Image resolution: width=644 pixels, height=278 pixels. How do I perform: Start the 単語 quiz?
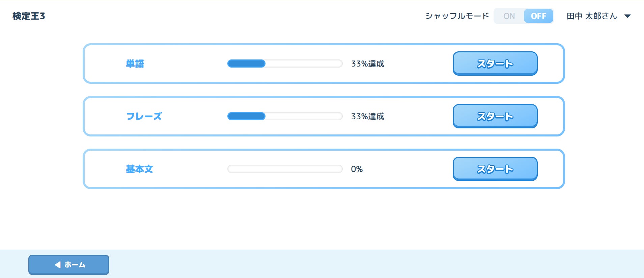click(495, 64)
